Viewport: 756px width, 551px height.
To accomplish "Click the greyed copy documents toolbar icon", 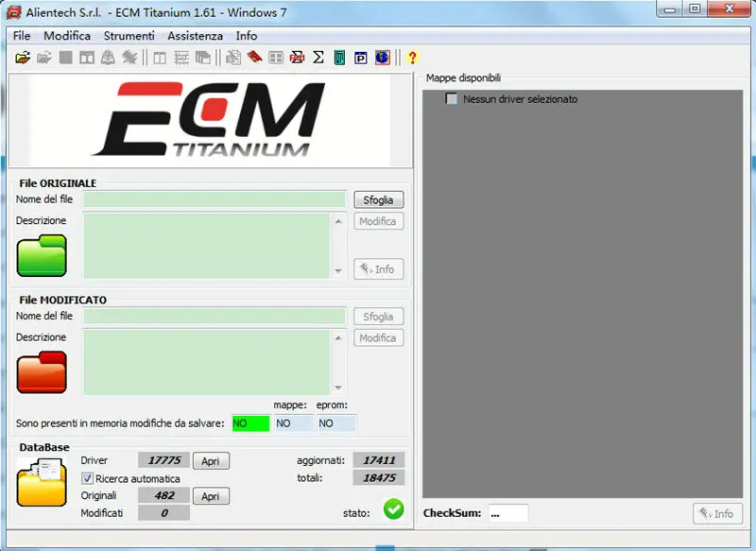I will tap(233, 58).
